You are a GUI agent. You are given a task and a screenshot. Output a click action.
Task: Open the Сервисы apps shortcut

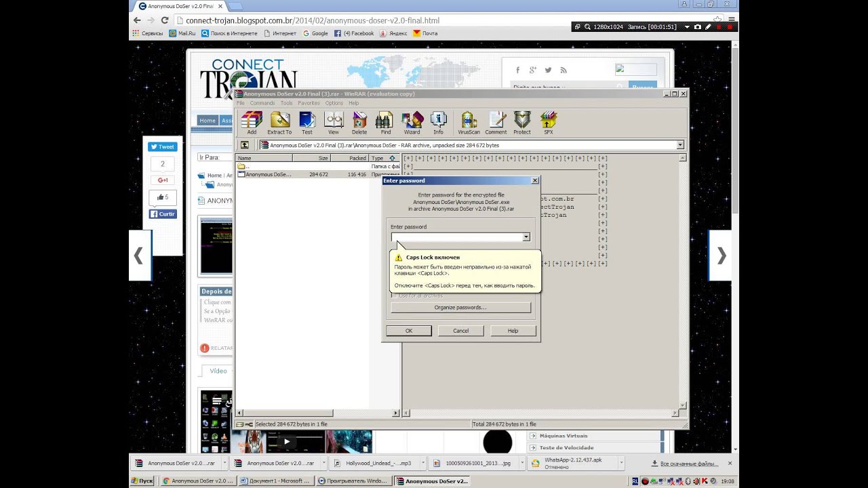pos(147,33)
